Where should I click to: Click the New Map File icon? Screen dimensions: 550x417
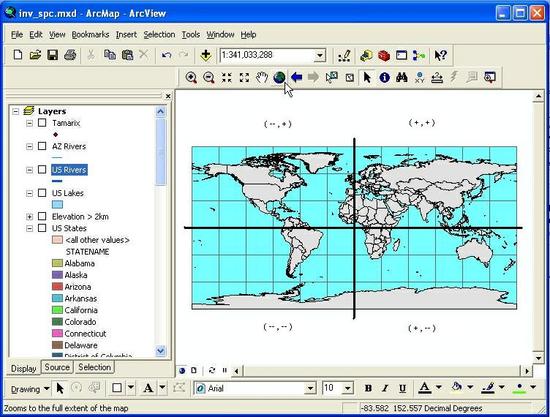[18, 55]
